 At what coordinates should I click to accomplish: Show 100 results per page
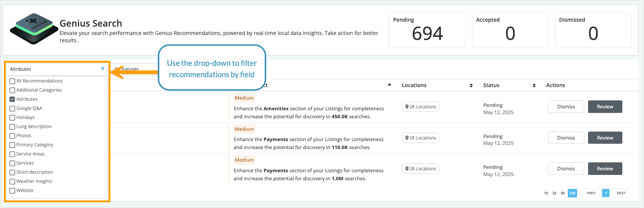point(572,193)
